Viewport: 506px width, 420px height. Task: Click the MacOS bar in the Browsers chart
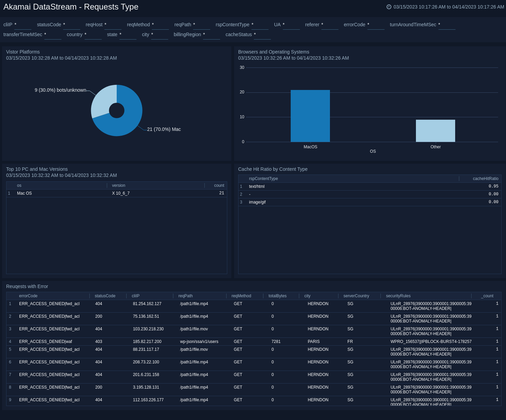tap(310, 116)
